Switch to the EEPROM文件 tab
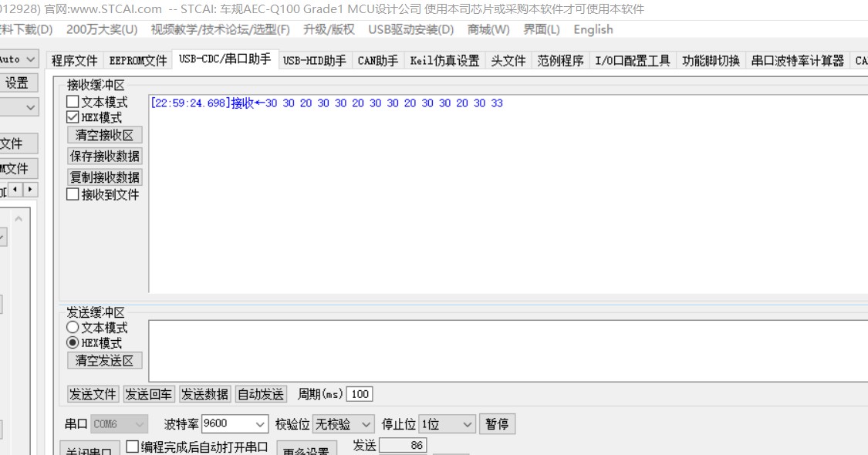The image size is (868, 455). click(138, 60)
